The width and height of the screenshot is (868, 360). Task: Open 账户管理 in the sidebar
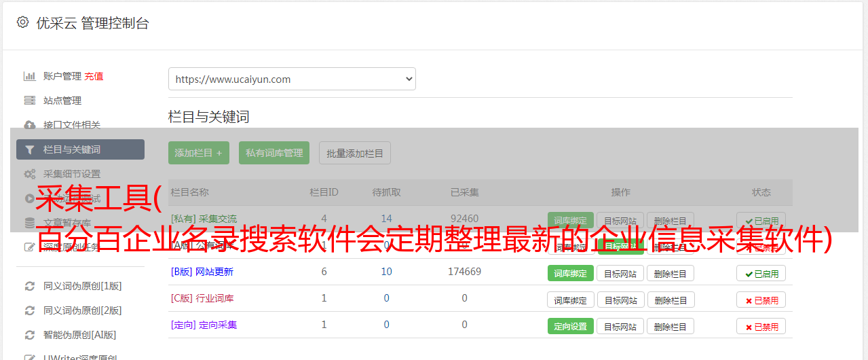pos(62,76)
